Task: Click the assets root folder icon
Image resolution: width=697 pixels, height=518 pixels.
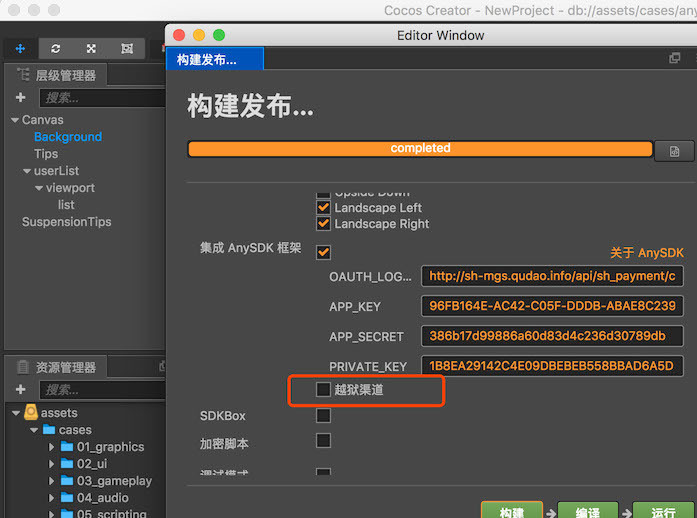Action: coord(31,413)
